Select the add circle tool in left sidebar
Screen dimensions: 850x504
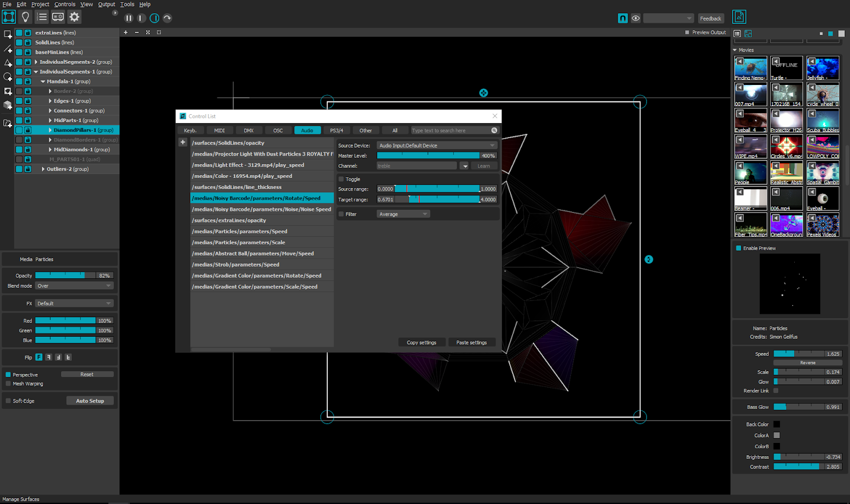click(7, 77)
